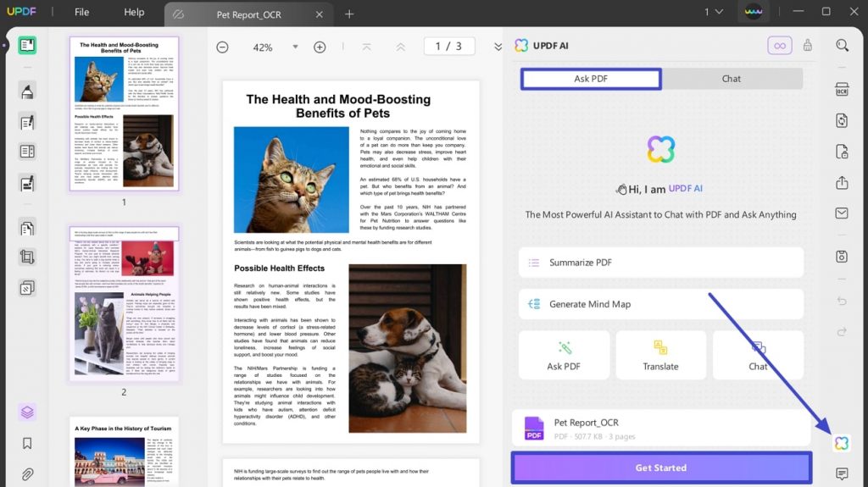The height and width of the screenshot is (487, 868).
Task: Click the Summarize PDF option
Action: click(661, 263)
